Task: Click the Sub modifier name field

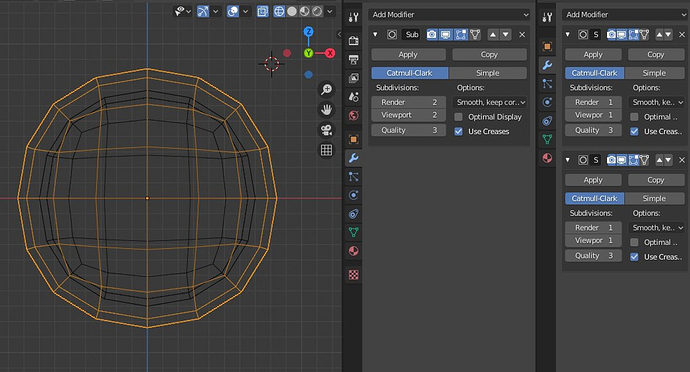Action: pos(411,34)
